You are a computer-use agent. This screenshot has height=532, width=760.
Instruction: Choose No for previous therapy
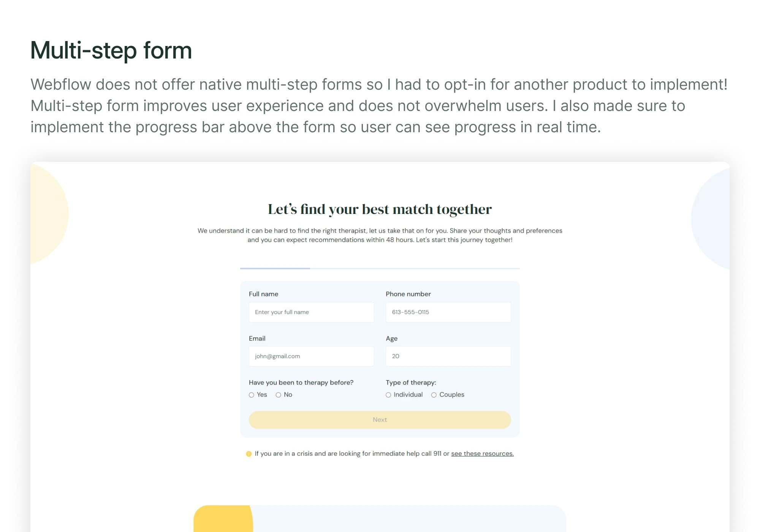[279, 395]
